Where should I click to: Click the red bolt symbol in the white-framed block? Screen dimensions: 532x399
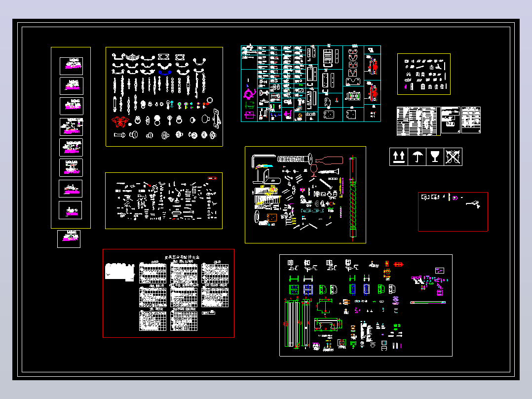(398, 264)
